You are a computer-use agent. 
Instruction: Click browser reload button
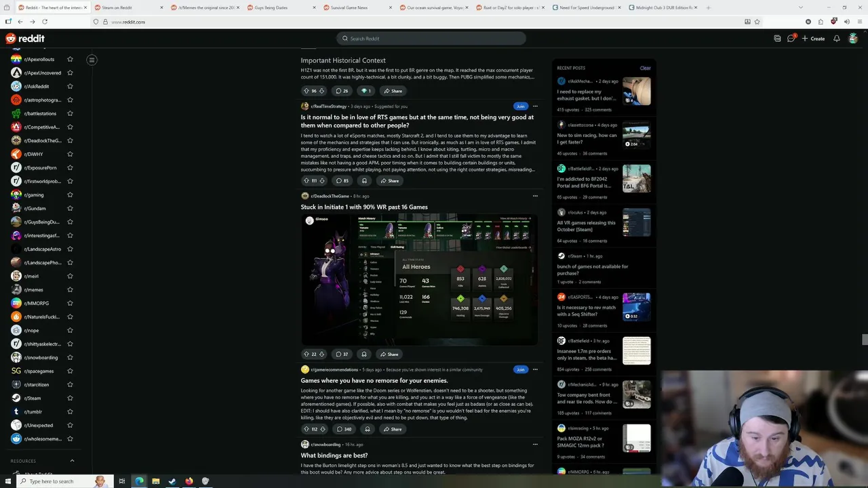click(x=44, y=22)
